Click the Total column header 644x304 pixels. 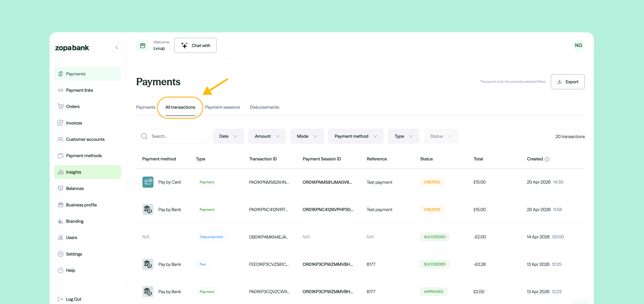coord(478,159)
